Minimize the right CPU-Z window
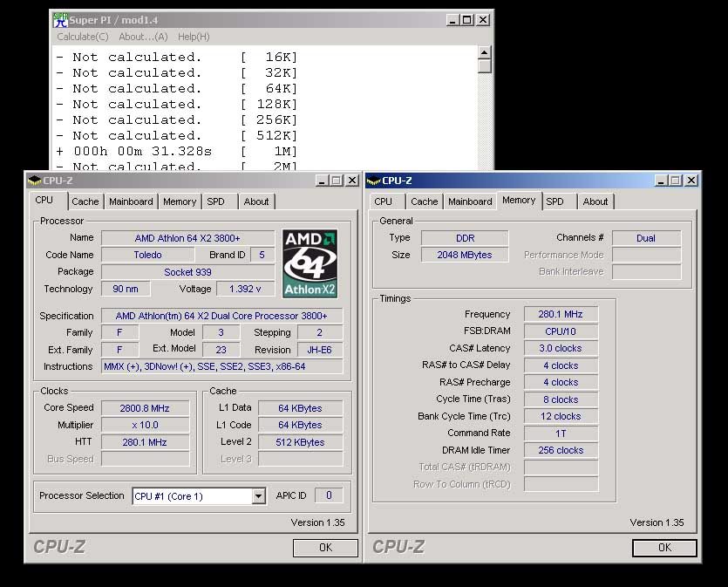This screenshot has height=587, width=728. 661,181
